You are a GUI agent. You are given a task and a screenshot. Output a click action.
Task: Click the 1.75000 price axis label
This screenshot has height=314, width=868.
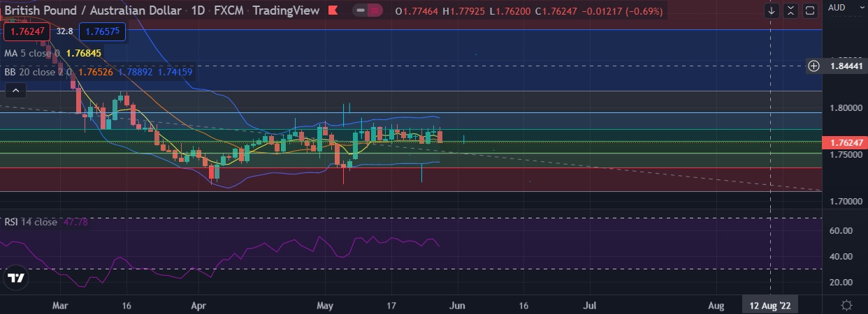(x=845, y=154)
